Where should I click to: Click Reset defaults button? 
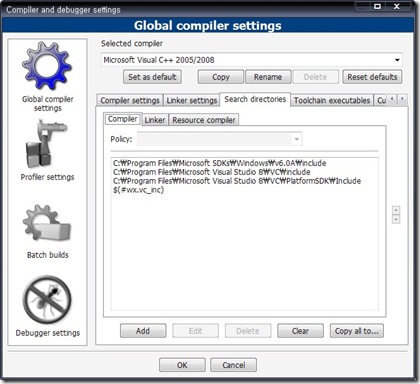pos(372,77)
